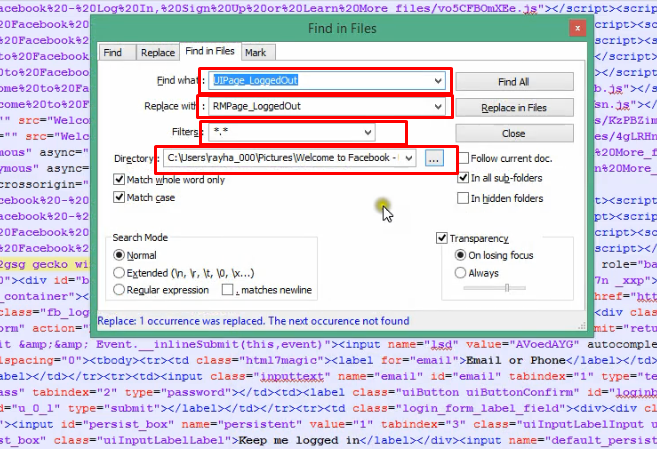Expand the Directory history dropdown

pyautogui.click(x=409, y=158)
